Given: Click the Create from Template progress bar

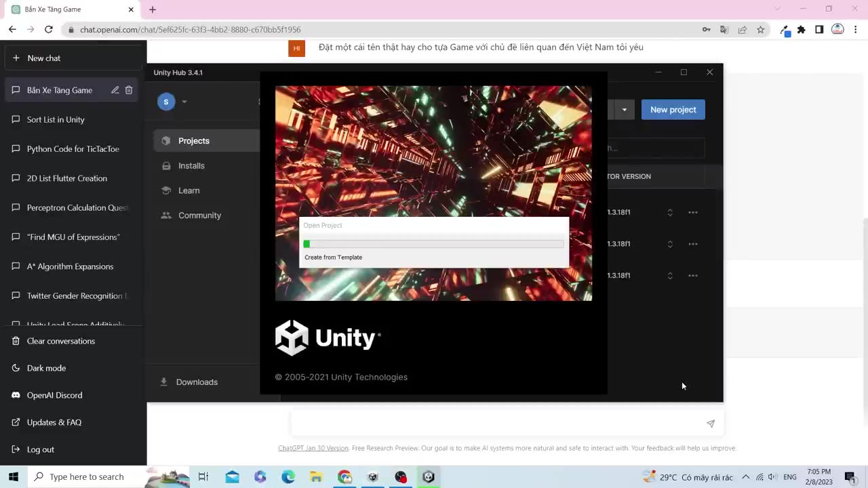Looking at the screenshot, I should tap(433, 244).
